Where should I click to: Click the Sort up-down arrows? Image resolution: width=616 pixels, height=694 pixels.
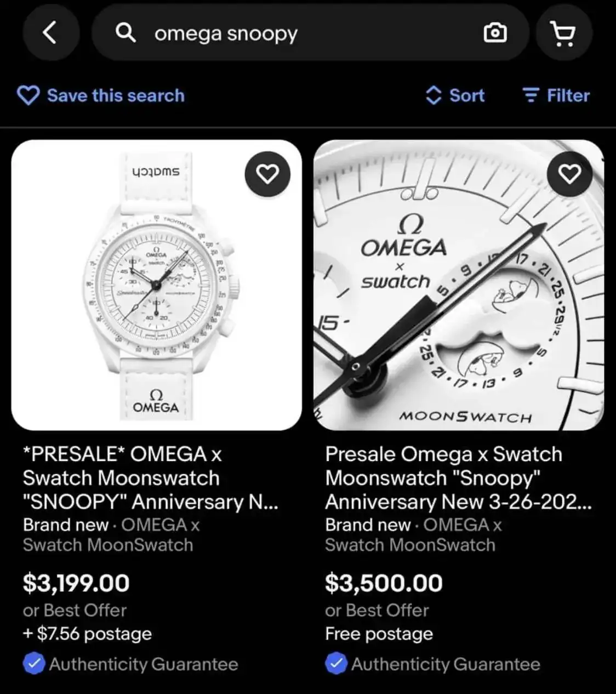(x=434, y=95)
